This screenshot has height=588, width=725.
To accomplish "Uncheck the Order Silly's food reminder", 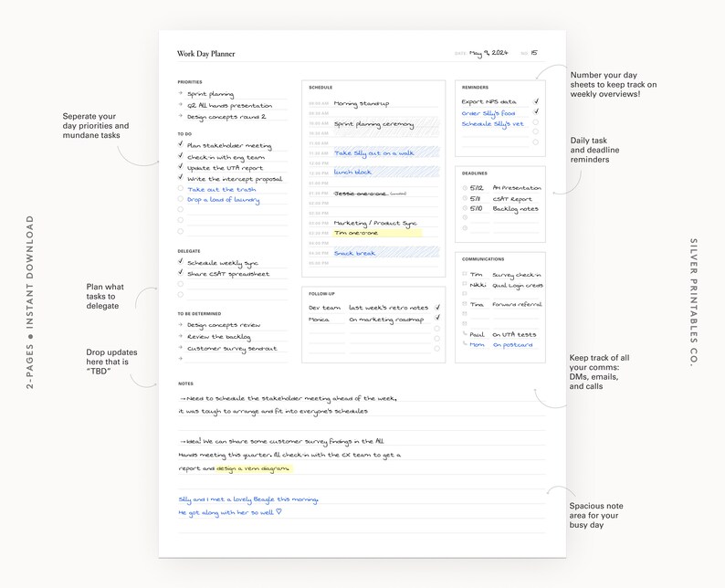I will point(536,111).
